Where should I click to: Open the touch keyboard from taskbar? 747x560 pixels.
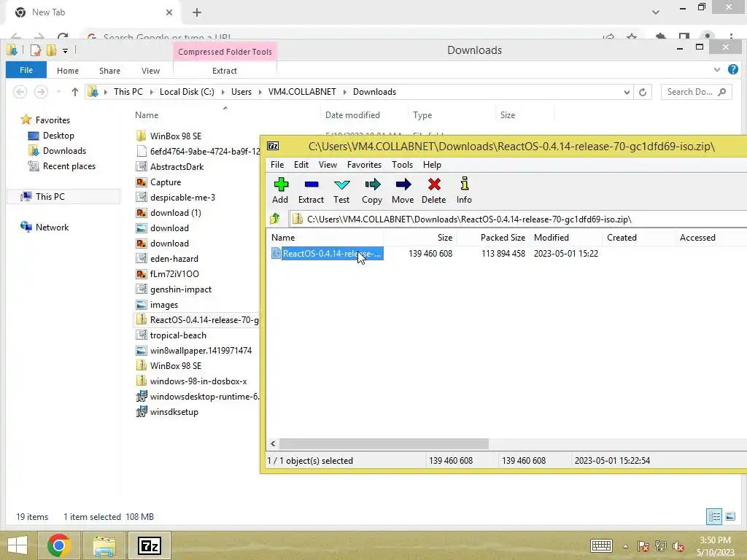pyautogui.click(x=601, y=545)
